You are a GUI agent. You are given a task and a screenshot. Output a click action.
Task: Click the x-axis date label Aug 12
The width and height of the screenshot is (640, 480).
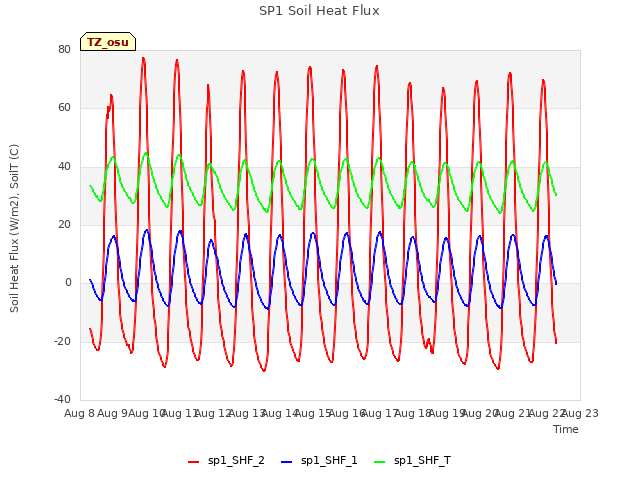click(213, 413)
